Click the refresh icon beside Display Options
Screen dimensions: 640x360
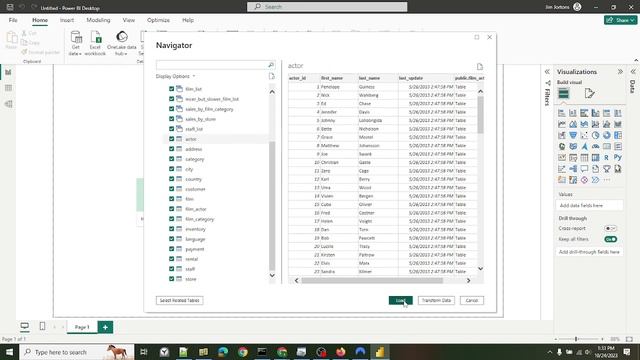[x=271, y=76]
